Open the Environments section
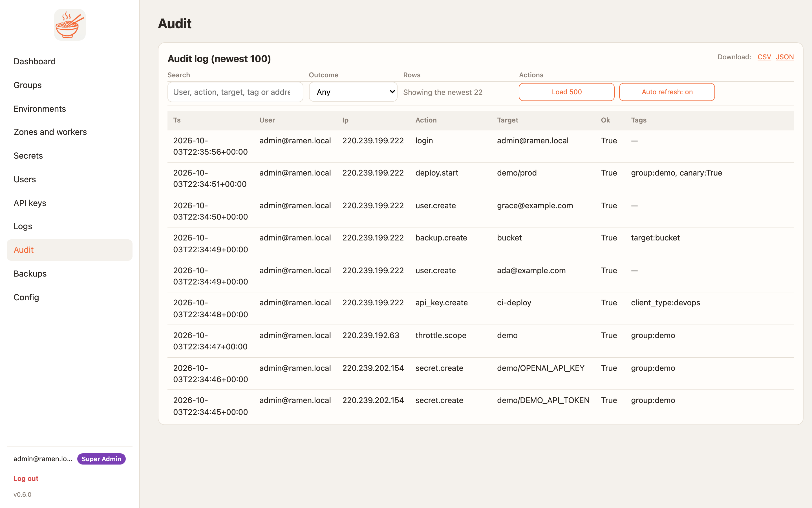 pyautogui.click(x=39, y=109)
